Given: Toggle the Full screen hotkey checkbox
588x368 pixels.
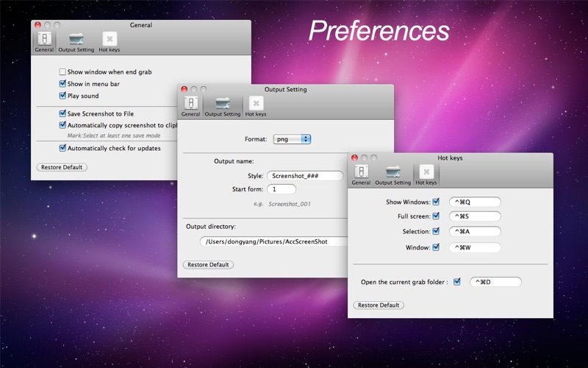Looking at the screenshot, I should pos(436,216).
